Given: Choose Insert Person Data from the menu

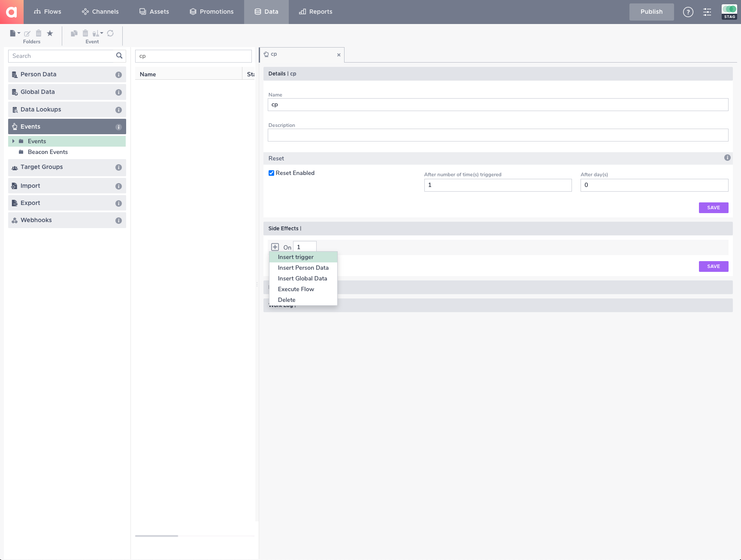Looking at the screenshot, I should click(x=303, y=268).
